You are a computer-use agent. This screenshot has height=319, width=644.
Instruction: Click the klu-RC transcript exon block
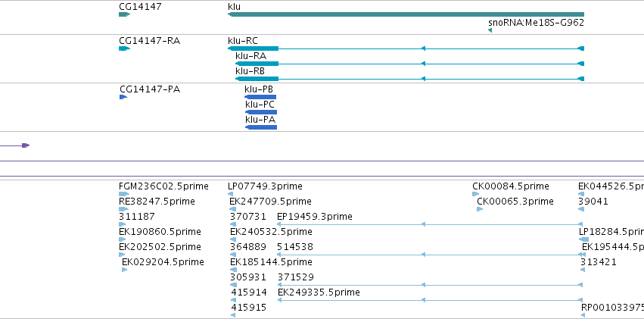[253, 48]
